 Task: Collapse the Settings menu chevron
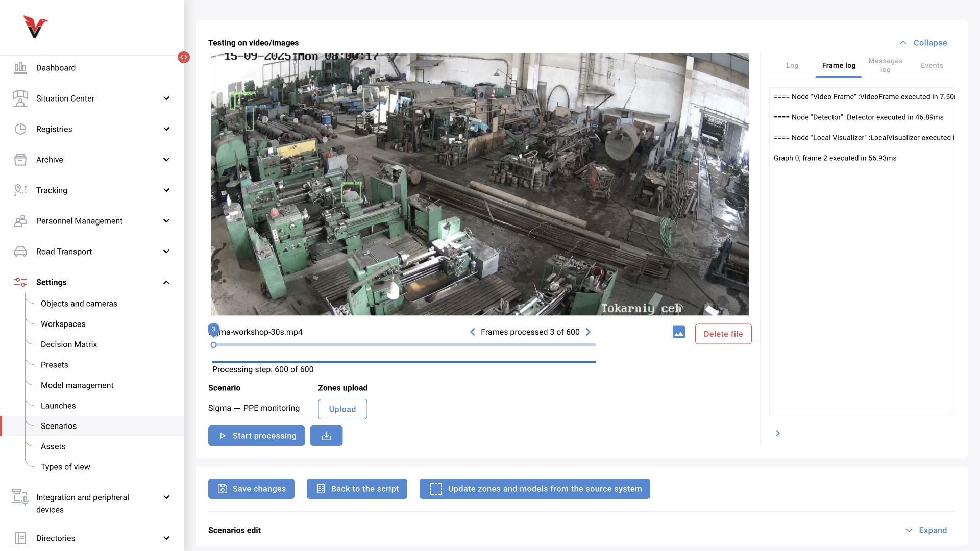[166, 282]
